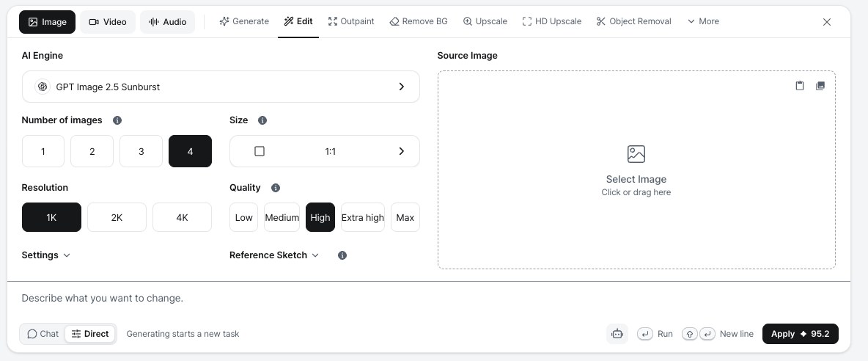Image resolution: width=868 pixels, height=361 pixels.
Task: Click the prompt field 'Describe what you want to change.'
Action: [x=428, y=299]
